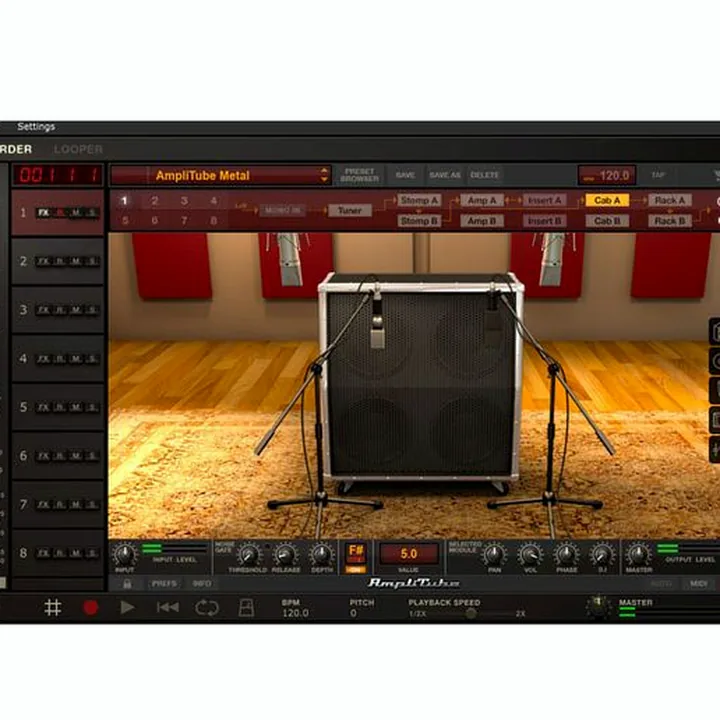Solo track 3 with its S button

pos(92,310)
